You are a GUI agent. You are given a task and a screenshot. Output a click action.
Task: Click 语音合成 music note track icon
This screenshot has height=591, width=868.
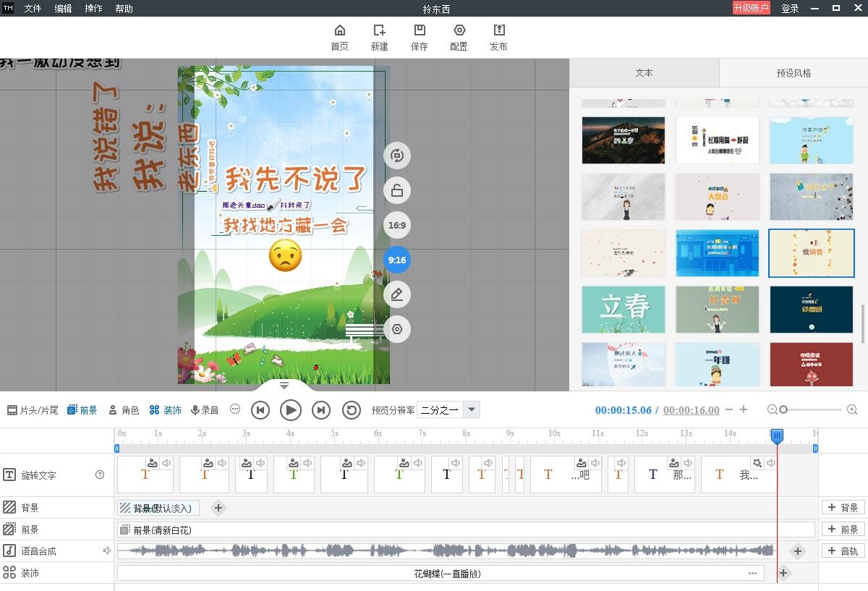pyautogui.click(x=9, y=551)
